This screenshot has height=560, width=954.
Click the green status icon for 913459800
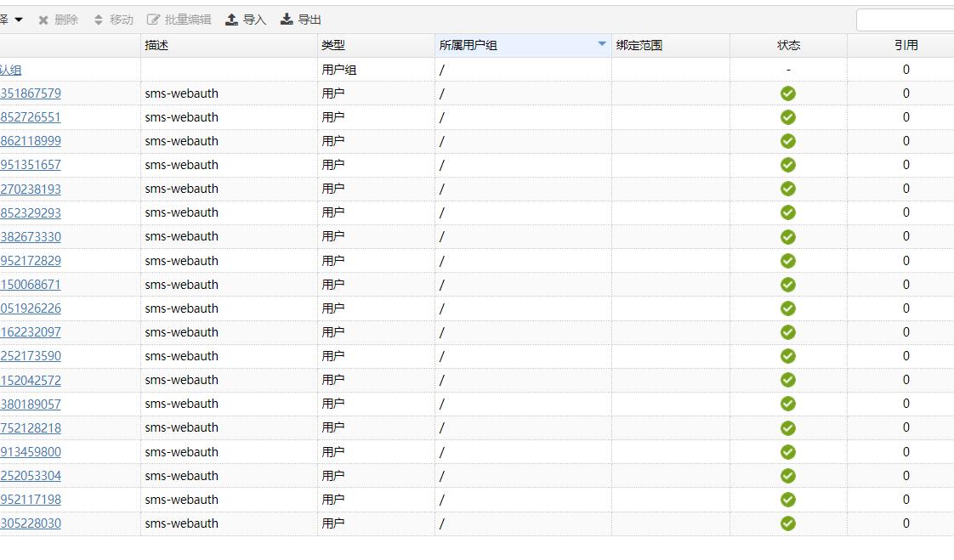click(x=788, y=452)
